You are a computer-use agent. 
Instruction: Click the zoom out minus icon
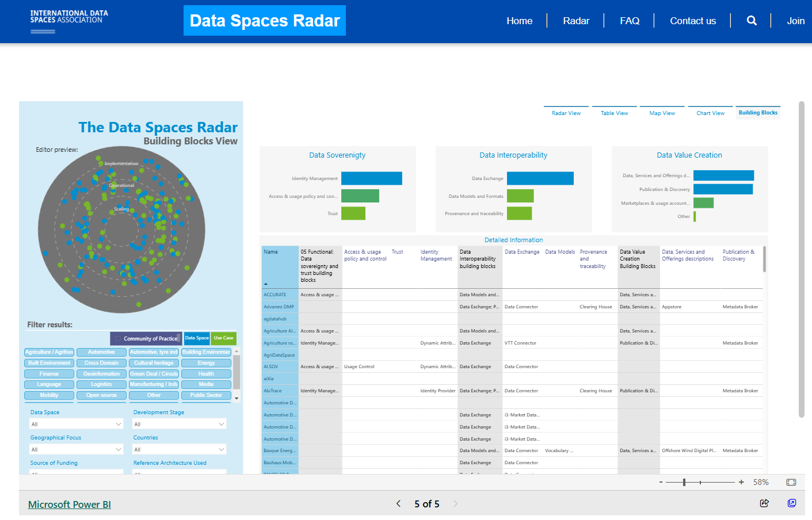point(661,482)
